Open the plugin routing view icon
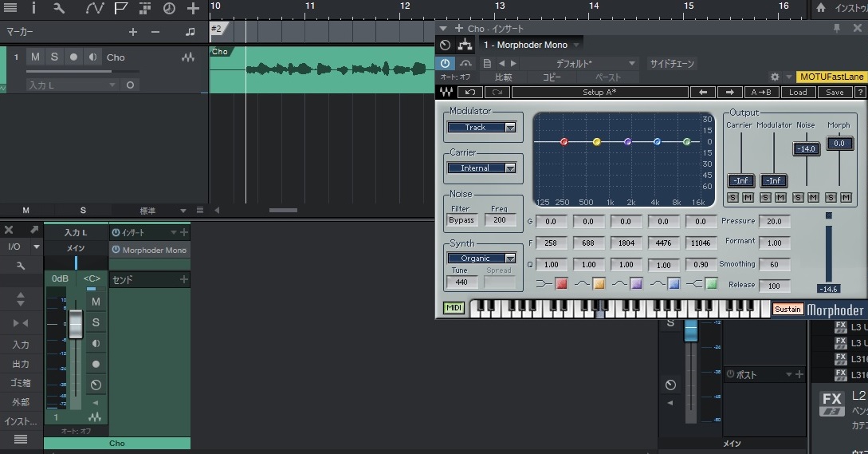Viewport: 868px width, 454px height. tap(465, 45)
